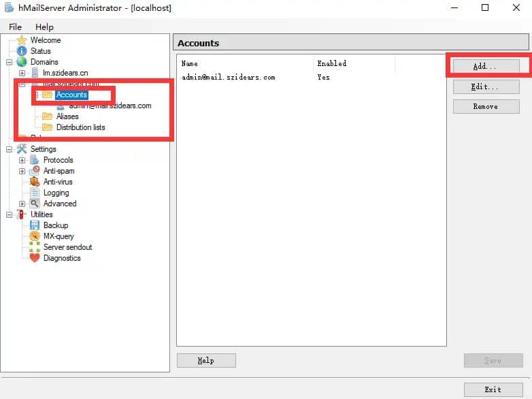Expand the Advanced settings node
This screenshot has height=399, width=532.
22,204
